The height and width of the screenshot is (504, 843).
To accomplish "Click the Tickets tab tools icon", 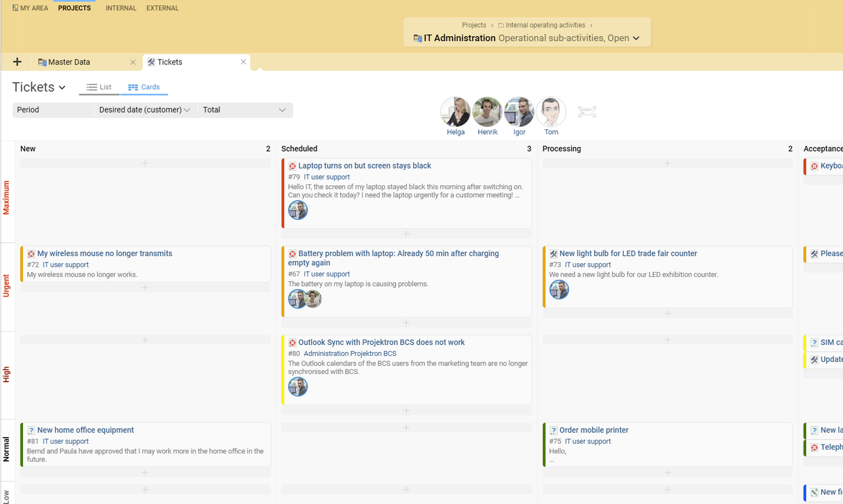I will pos(151,62).
